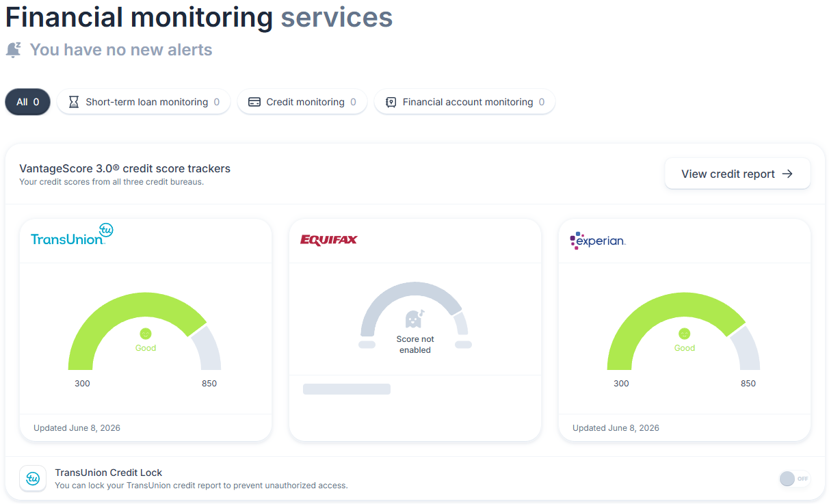Click the Experian green score gauge
Image resolution: width=829 pixels, height=504 pixels.
click(683, 332)
